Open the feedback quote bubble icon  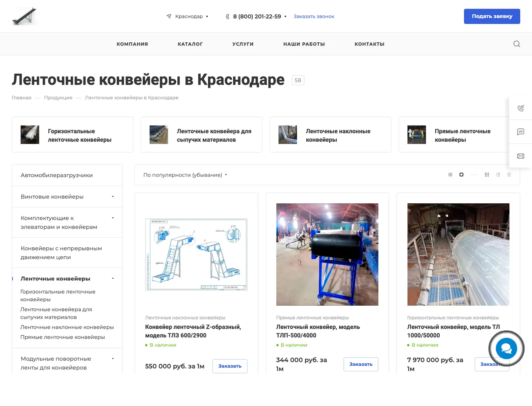pyautogui.click(x=521, y=132)
